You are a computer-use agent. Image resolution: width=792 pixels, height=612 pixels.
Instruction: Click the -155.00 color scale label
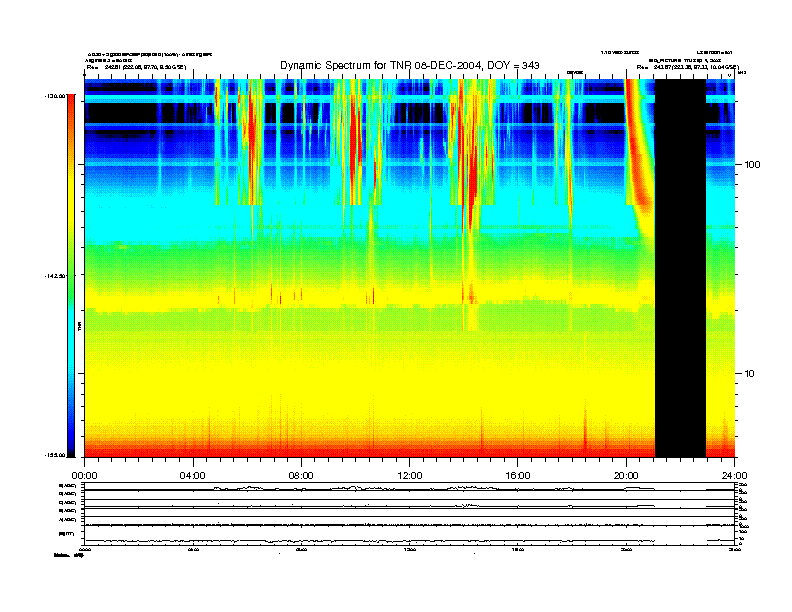click(x=55, y=455)
